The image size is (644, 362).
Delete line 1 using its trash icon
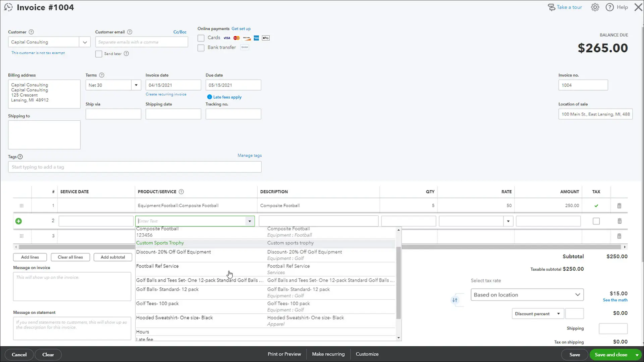(x=619, y=205)
